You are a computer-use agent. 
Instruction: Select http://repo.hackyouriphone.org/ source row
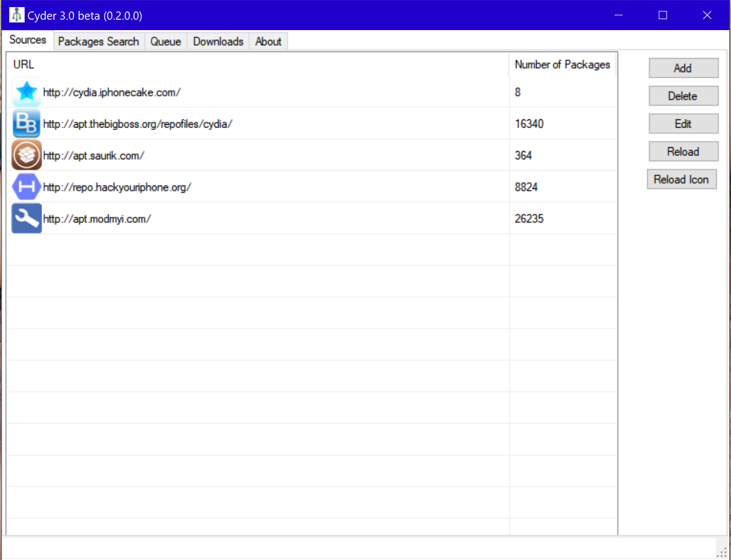(312, 187)
